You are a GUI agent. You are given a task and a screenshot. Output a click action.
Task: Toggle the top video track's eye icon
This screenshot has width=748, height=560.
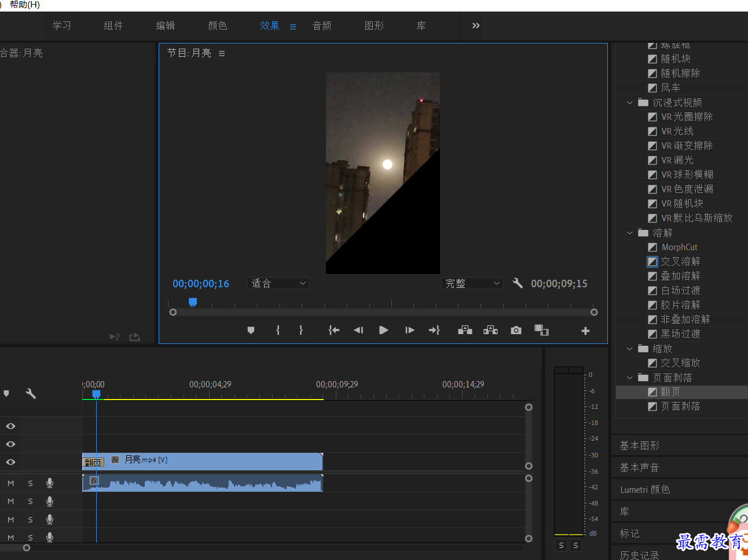[10, 426]
